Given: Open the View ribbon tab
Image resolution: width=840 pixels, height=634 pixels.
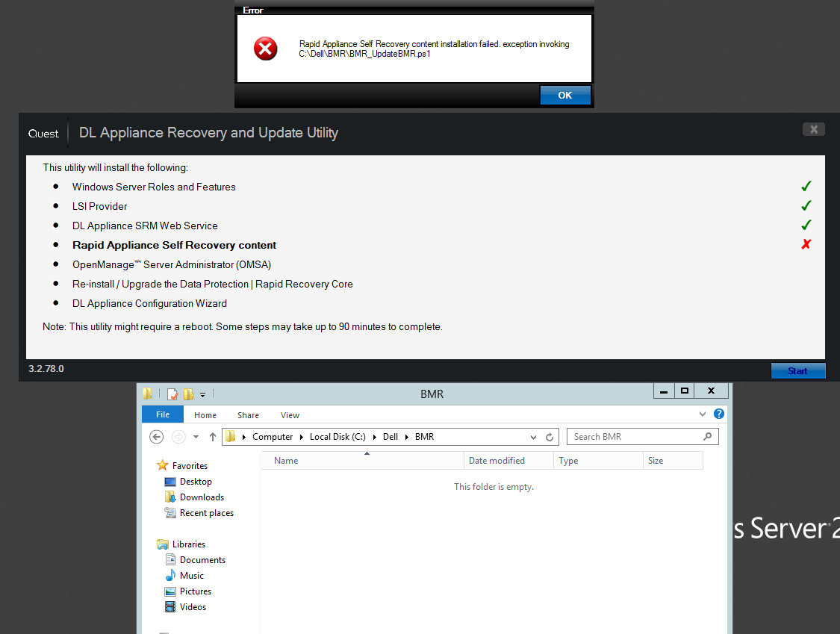Looking at the screenshot, I should [290, 415].
